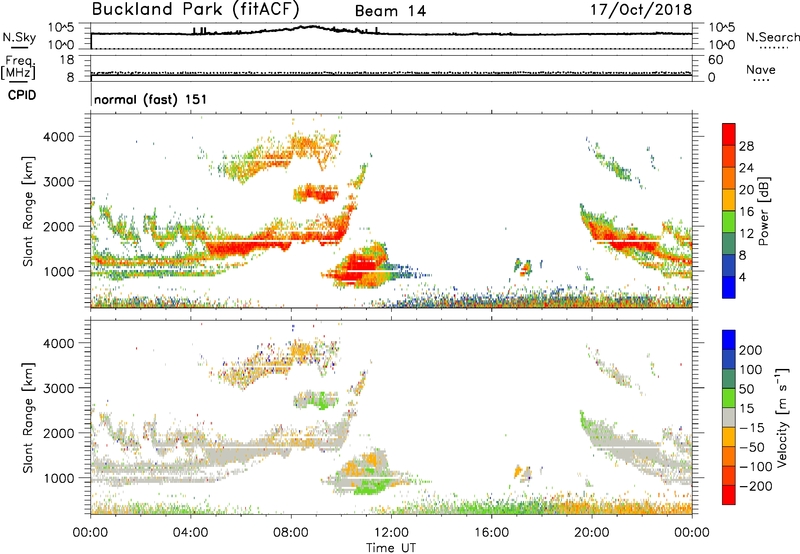Click the "N.Search" legend label
This screenshot has height=554, width=800.
pyautogui.click(x=772, y=37)
